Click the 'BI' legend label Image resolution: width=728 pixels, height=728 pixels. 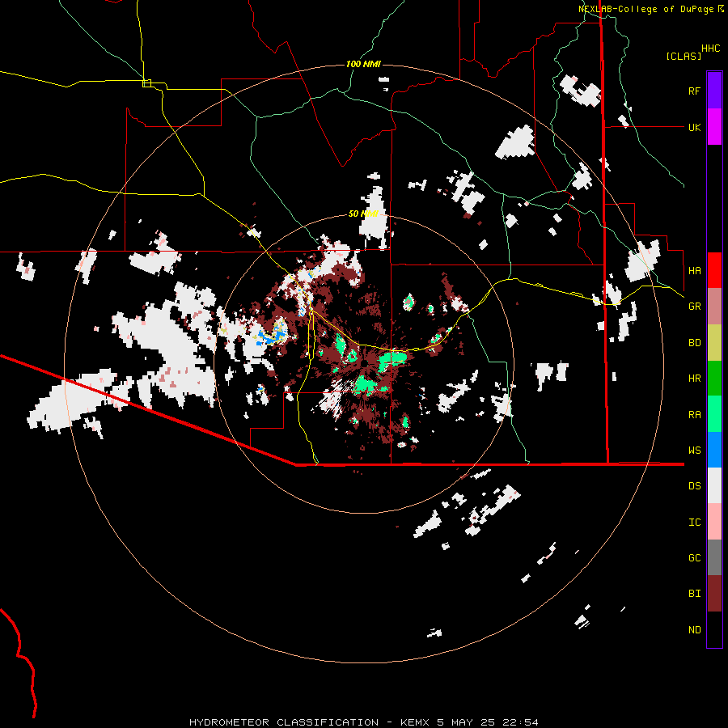point(694,594)
